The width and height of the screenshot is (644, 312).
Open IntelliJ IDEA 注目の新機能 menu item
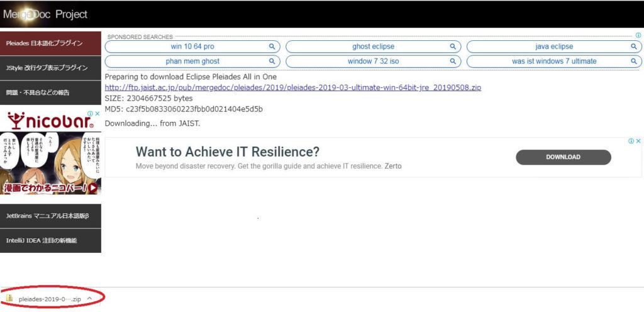[50, 240]
